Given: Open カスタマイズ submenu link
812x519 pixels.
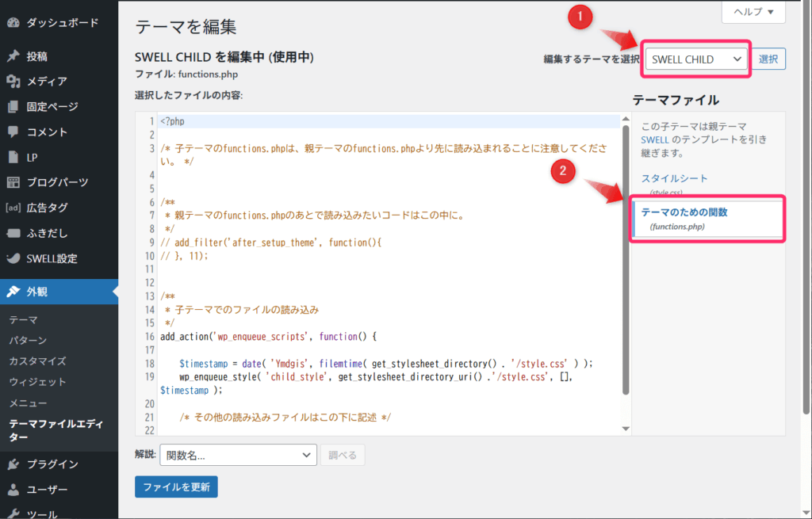Looking at the screenshot, I should click(x=37, y=361).
